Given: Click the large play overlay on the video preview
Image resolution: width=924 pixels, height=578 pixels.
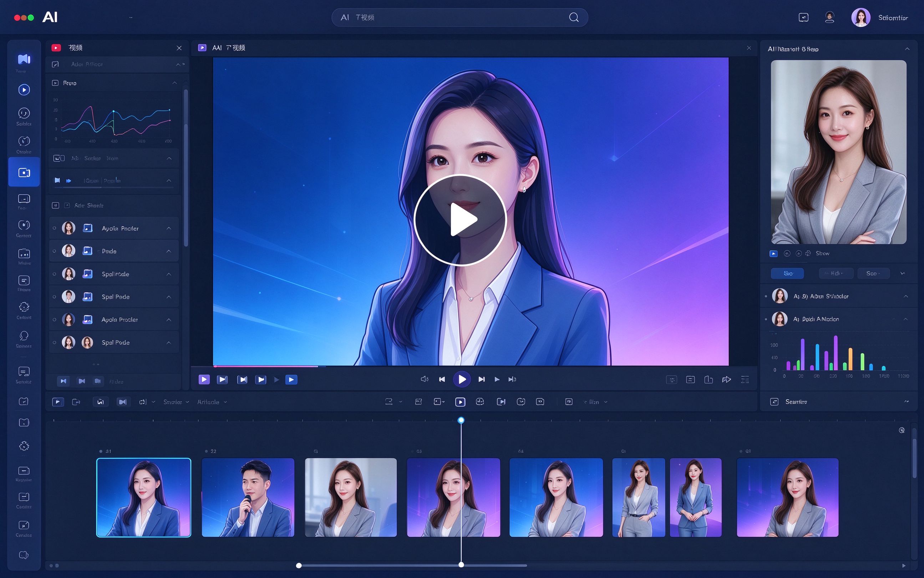Looking at the screenshot, I should point(460,220).
